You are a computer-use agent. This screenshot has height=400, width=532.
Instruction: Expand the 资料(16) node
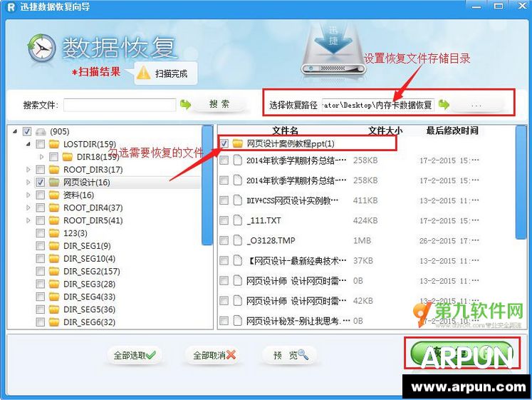pyautogui.click(x=28, y=195)
